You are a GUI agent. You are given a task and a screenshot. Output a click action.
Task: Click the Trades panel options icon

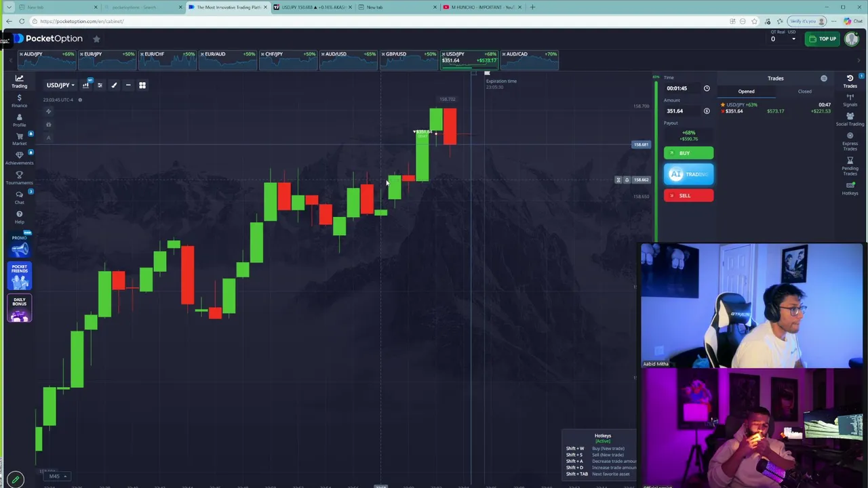[824, 79]
